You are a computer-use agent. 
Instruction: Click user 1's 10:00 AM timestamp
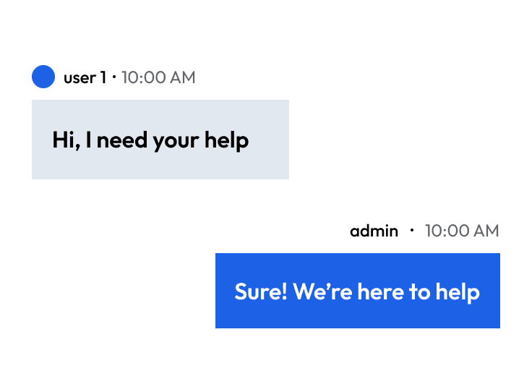coord(158,77)
